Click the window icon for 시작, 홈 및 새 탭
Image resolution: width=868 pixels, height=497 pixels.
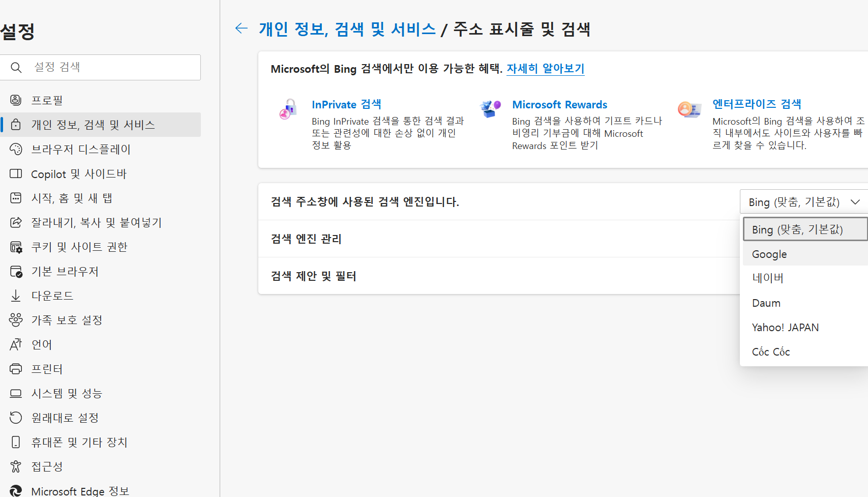tap(16, 198)
